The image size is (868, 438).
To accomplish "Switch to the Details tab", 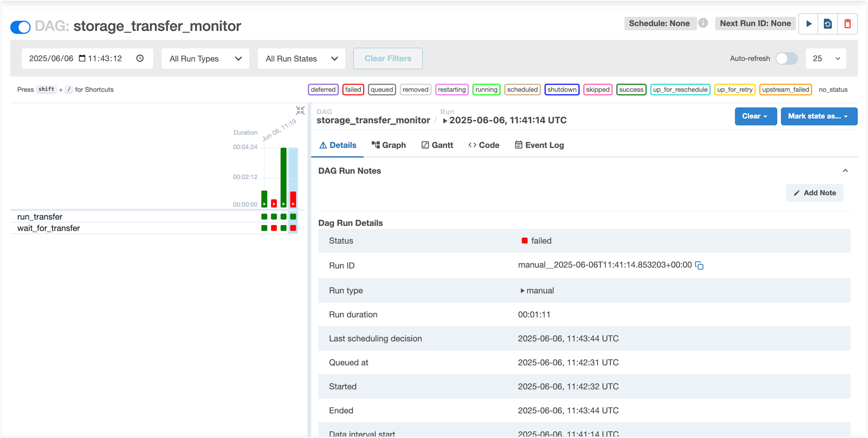I will [x=338, y=145].
